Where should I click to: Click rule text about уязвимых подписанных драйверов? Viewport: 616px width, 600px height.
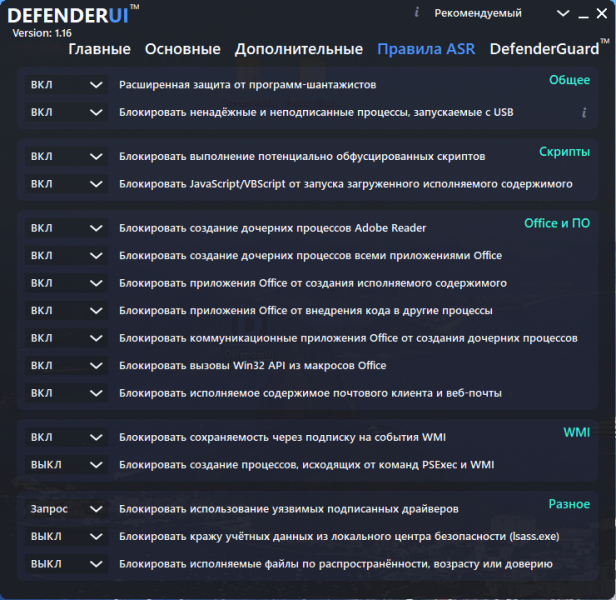[289, 509]
